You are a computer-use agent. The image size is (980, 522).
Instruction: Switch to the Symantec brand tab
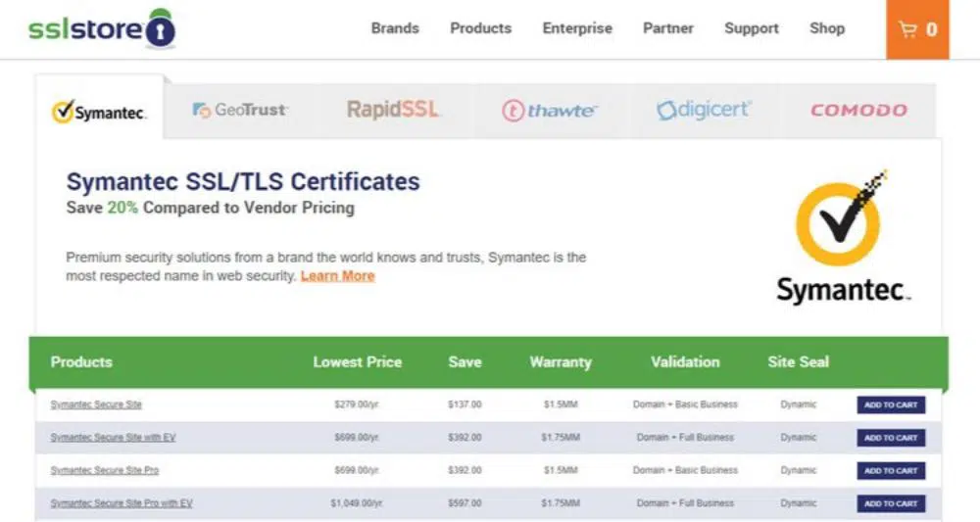point(99,112)
